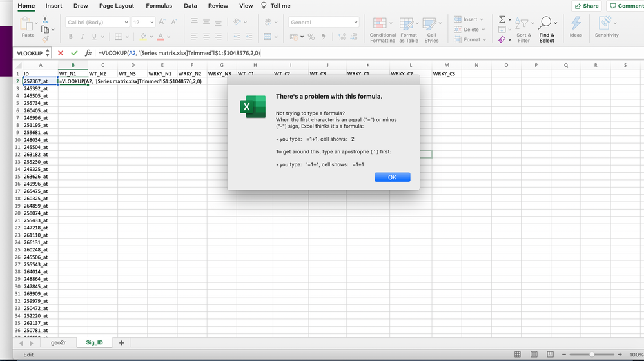Toggle Underline formatting
Viewport: 644px width, 361px height.
pos(94,37)
